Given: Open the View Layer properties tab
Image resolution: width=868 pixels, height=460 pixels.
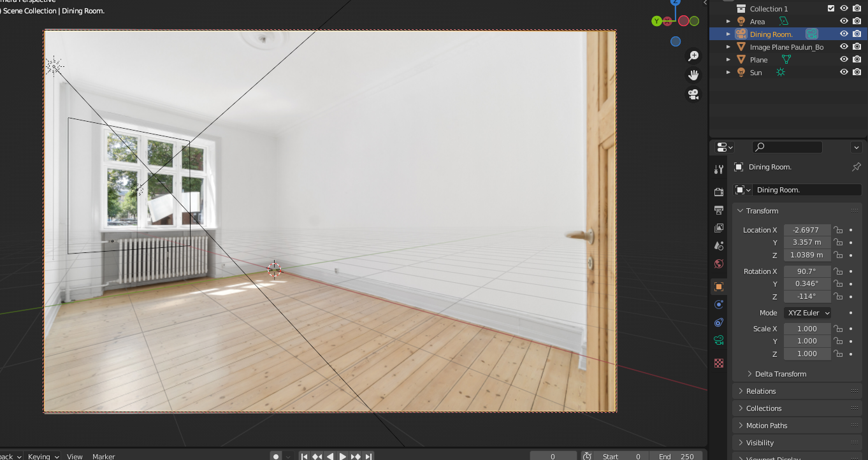Looking at the screenshot, I should click(x=719, y=227).
